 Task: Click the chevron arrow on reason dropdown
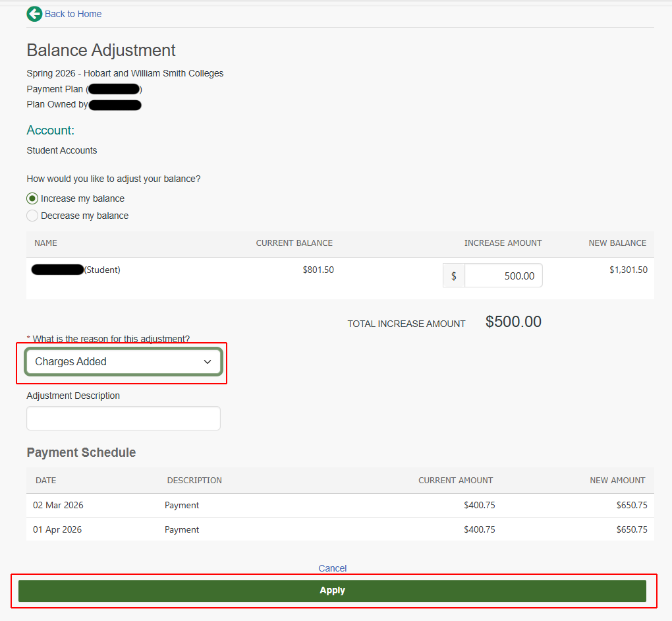coord(208,362)
